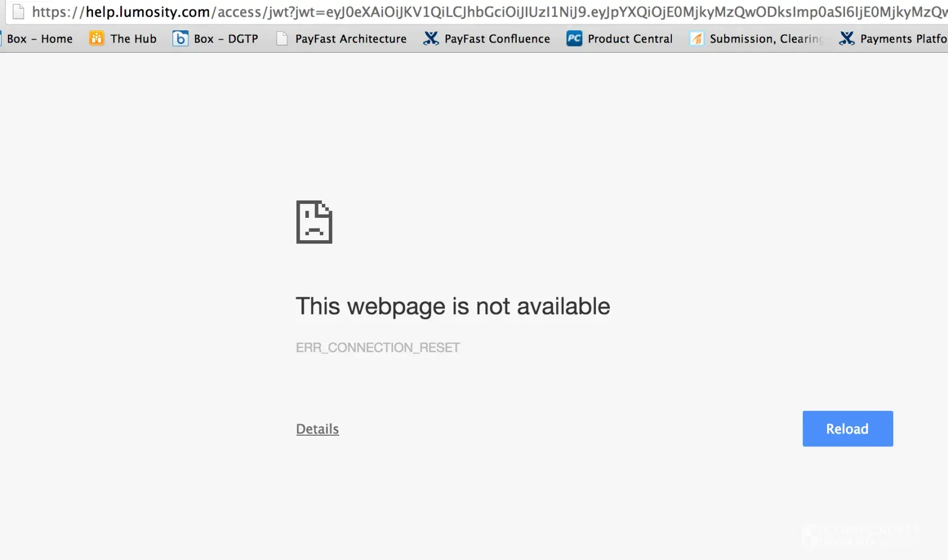
Task: Click the sad page error icon
Action: tap(314, 222)
